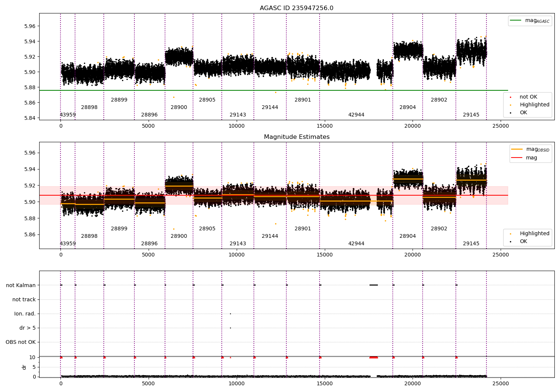Click obsid label 28905 in top plot

coord(207,100)
